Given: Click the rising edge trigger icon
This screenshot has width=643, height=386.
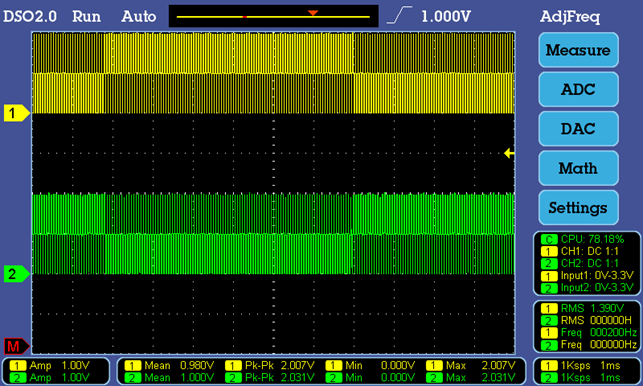Looking at the screenshot, I should click(x=399, y=15).
